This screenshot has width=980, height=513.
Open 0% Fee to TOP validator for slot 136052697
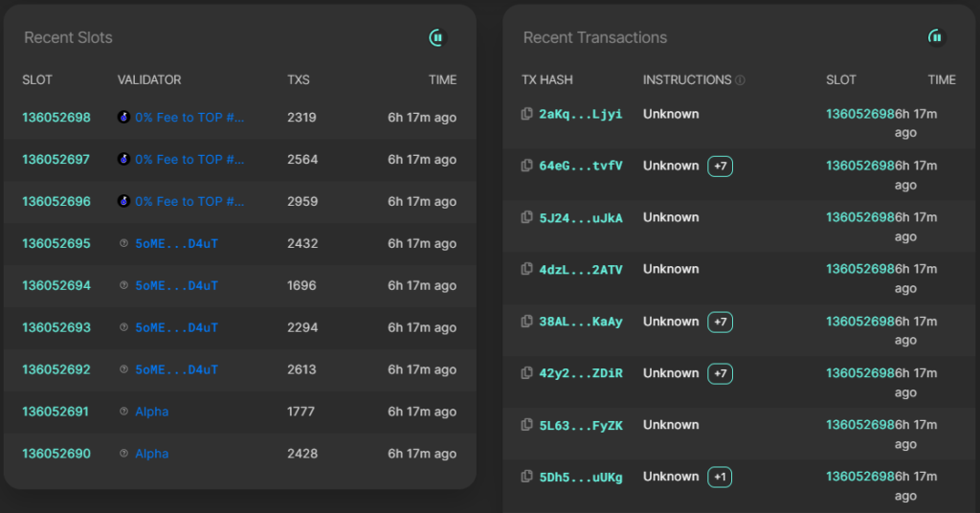189,160
